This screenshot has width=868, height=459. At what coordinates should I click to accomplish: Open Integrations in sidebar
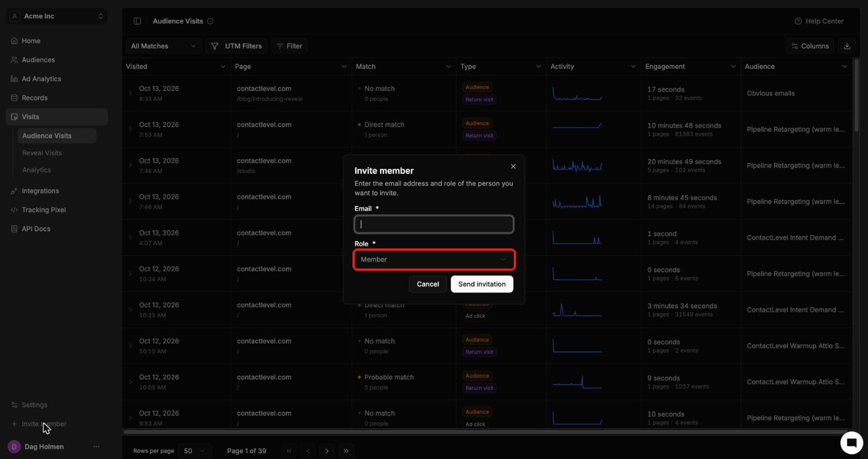57,190
